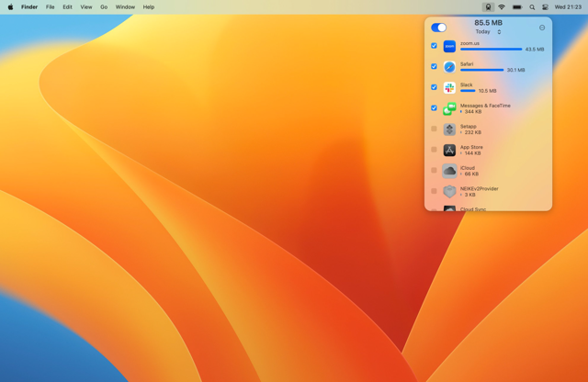
Task: Open the Wi-Fi menu bar icon
Action: pos(502,7)
